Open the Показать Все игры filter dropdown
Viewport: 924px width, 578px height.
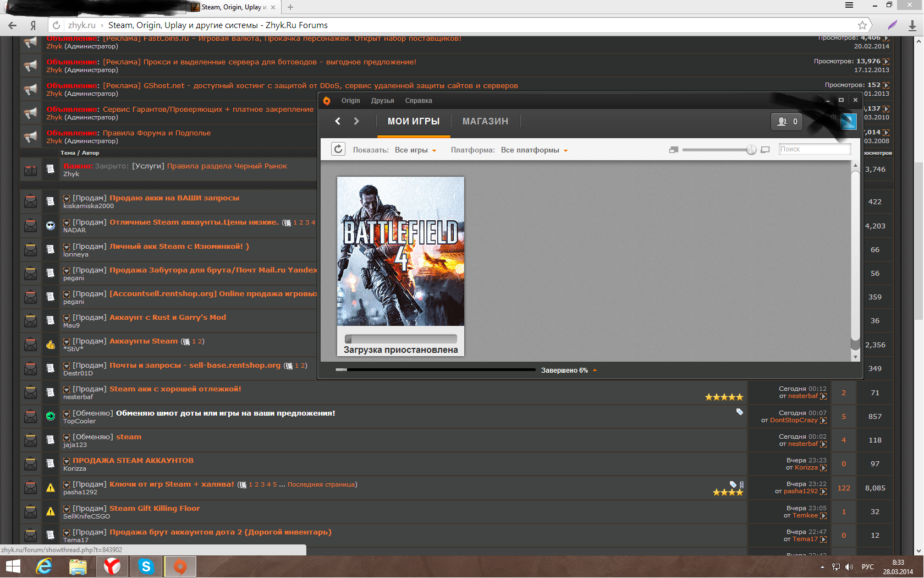pyautogui.click(x=415, y=150)
